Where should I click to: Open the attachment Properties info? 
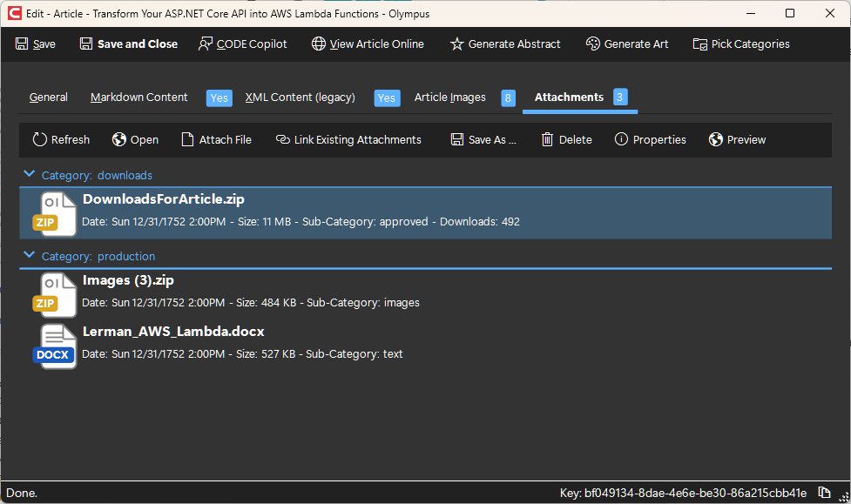[x=650, y=139]
